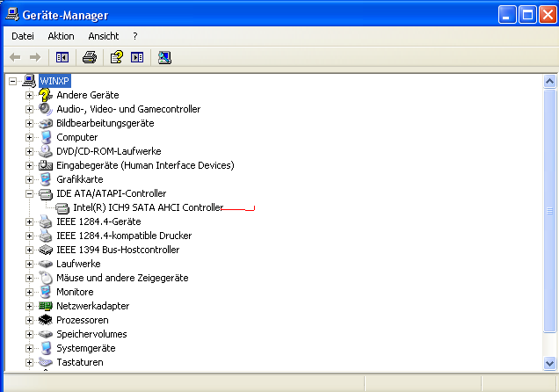Click the scrollbar down arrow

point(549,364)
